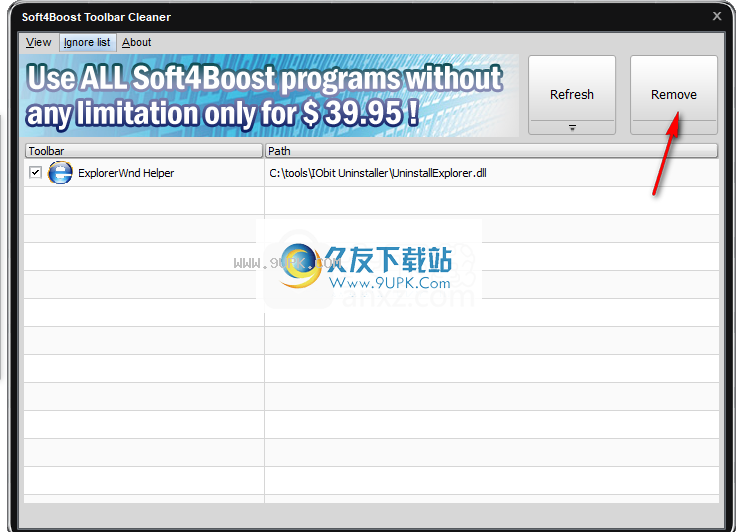
Task: Click the Remove button
Action: [x=673, y=95]
